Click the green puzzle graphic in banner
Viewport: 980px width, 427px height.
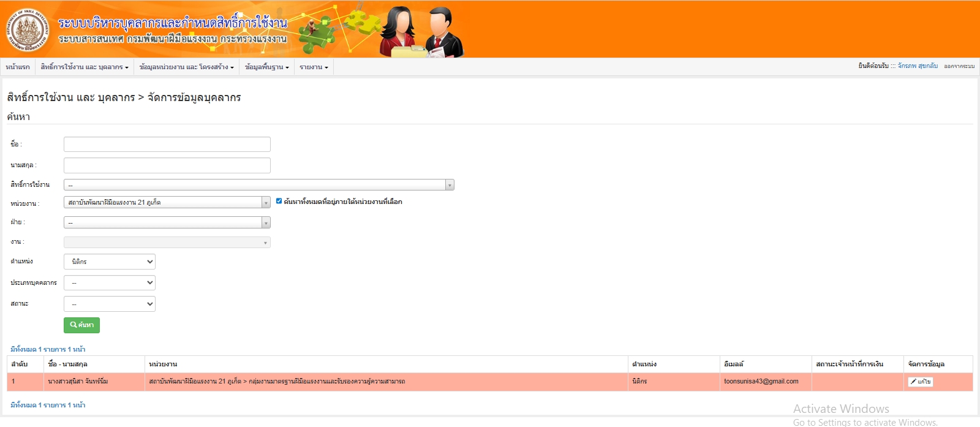317,34
